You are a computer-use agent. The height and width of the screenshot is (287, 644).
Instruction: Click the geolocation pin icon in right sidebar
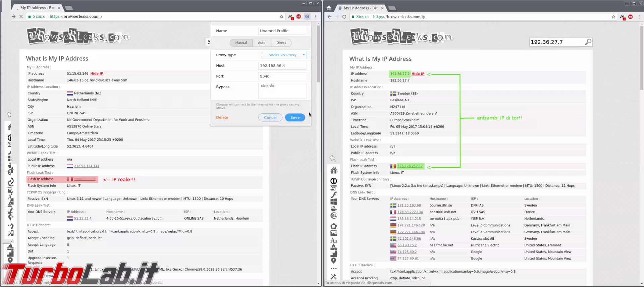pyautogui.click(x=333, y=261)
